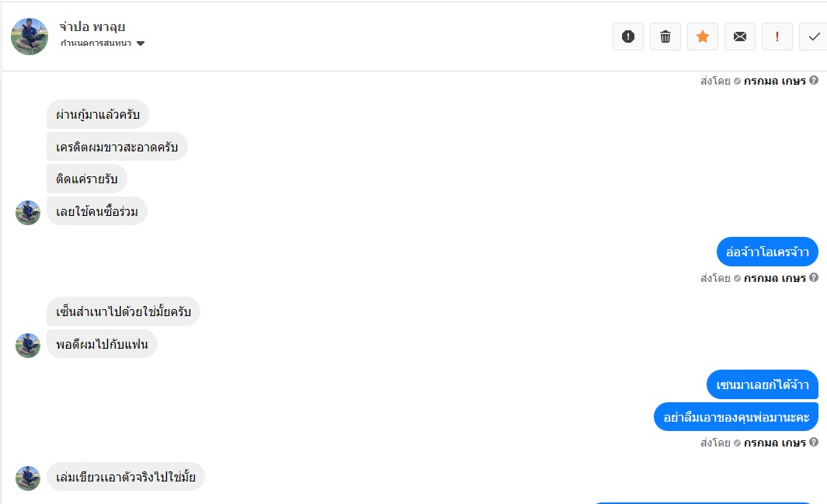The image size is (827, 504).
Task: Click the contact name จ่าปอ พาลุย
Action: 92,27
